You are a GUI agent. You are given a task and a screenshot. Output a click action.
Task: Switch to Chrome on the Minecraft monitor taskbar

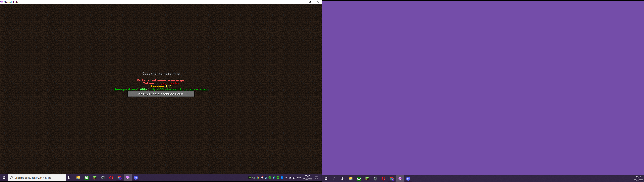pyautogui.click(x=120, y=178)
